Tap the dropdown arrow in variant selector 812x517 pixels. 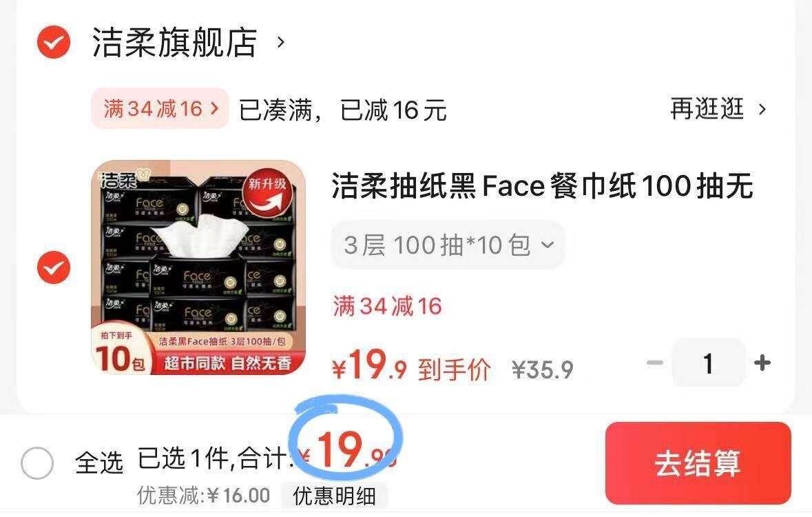548,244
